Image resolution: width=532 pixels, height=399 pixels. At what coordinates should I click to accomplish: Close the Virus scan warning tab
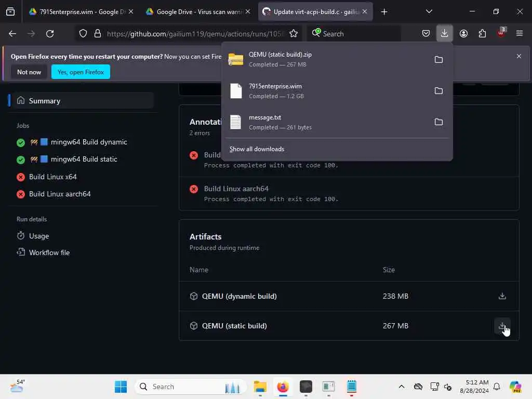(x=248, y=11)
